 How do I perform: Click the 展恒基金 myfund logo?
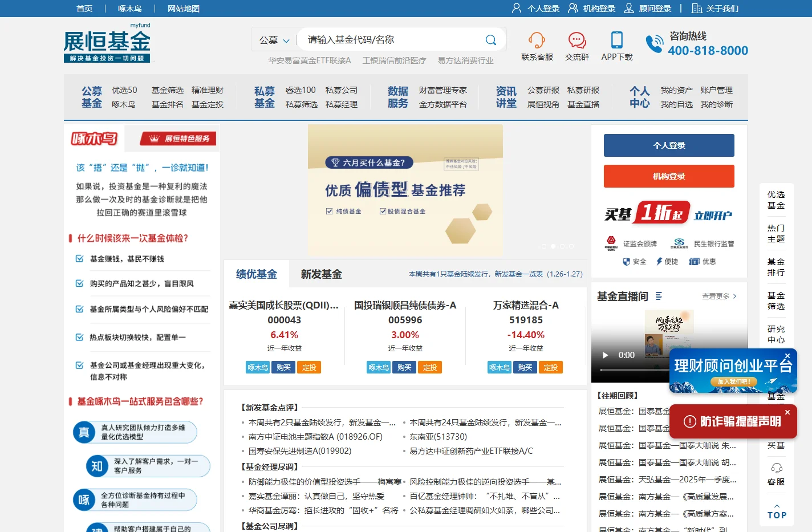pyautogui.click(x=107, y=43)
